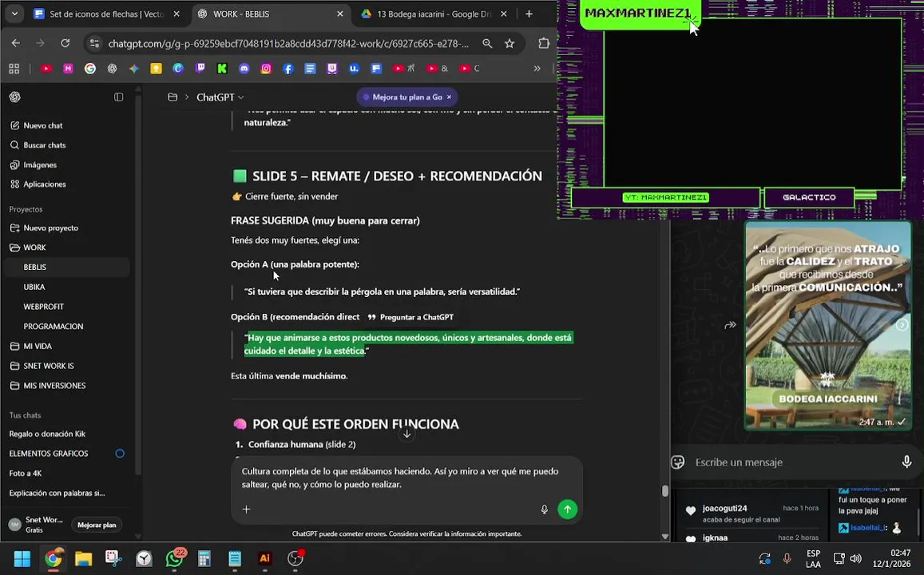Click the address bar URL

288,44
